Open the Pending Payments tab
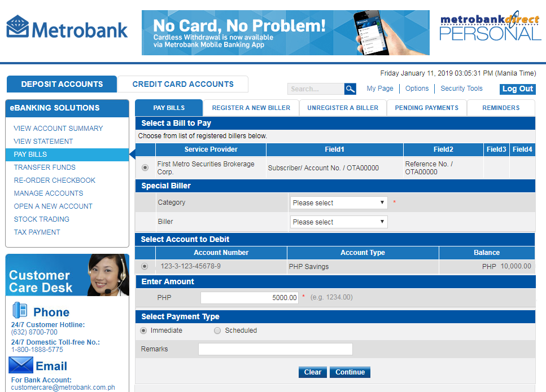Image resolution: width=546 pixels, height=392 pixels. 426,108
